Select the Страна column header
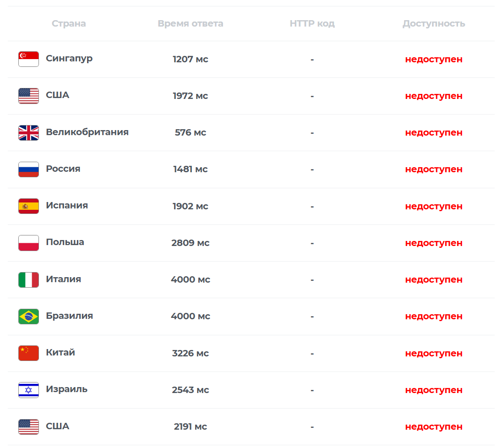 coord(69,23)
